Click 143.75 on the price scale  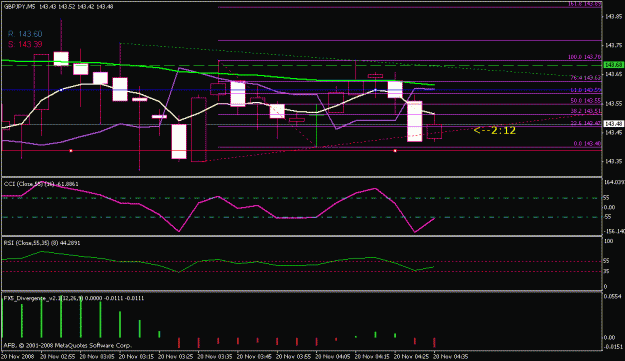(614, 46)
